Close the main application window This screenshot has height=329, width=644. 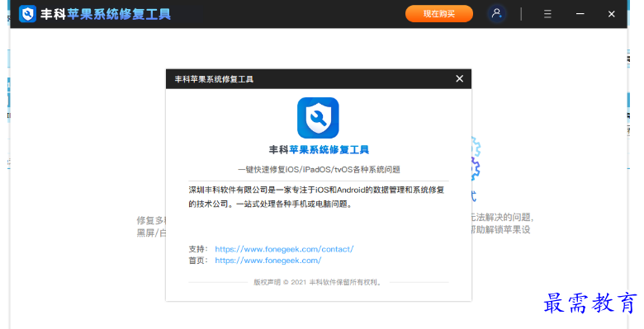pos(612,14)
